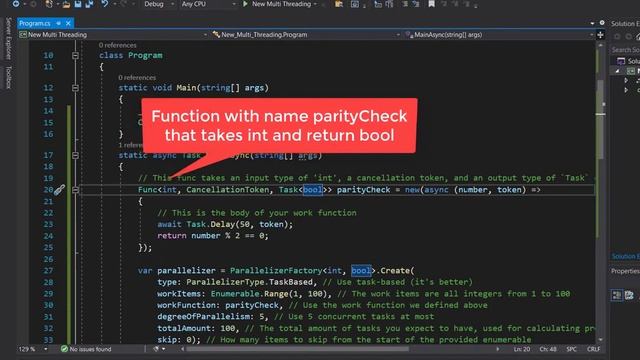The image size is (640, 360).
Task: Click the editor settings gear icon
Action: 602,23
